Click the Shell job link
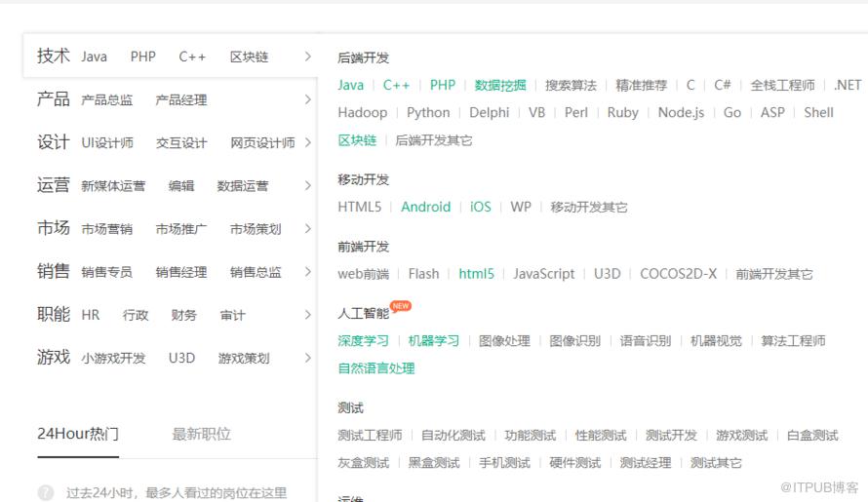Viewport: 868px width, 502px height. pyautogui.click(x=818, y=112)
